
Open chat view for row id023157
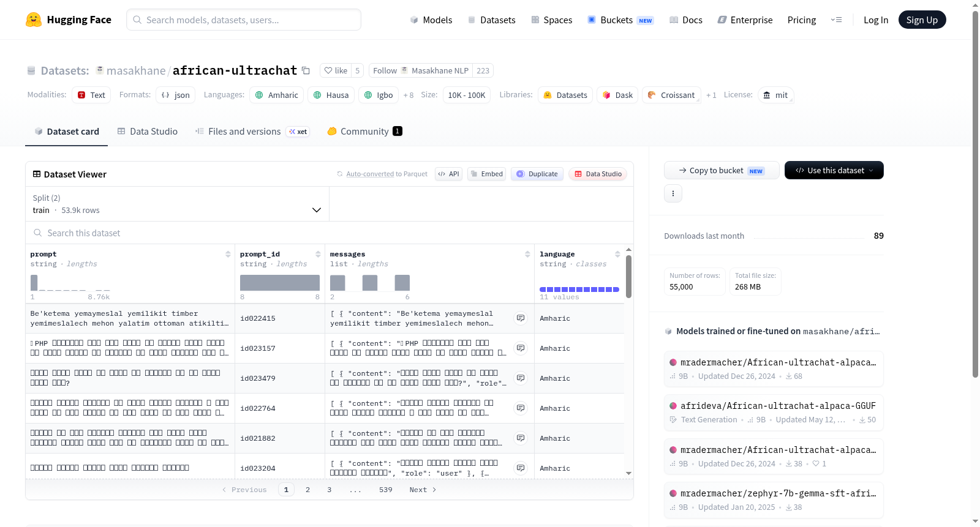521,348
